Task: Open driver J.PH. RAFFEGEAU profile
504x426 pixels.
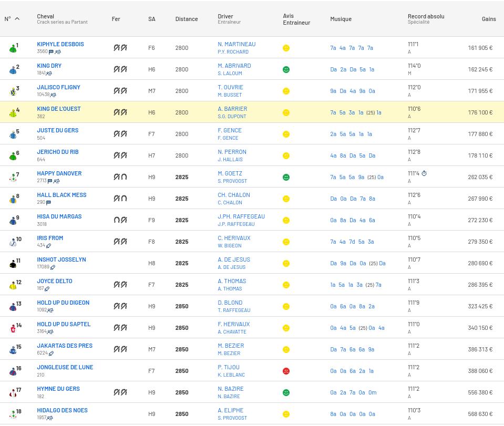Action: [x=241, y=216]
